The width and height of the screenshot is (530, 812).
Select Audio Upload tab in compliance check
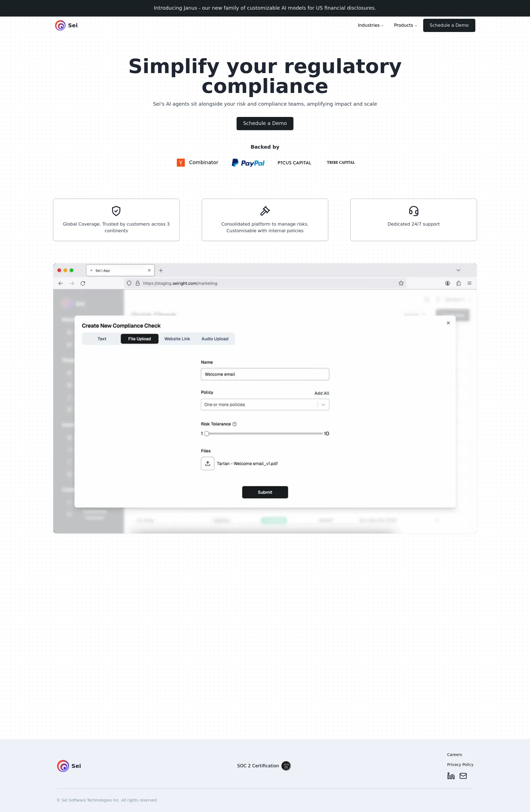[x=214, y=338]
